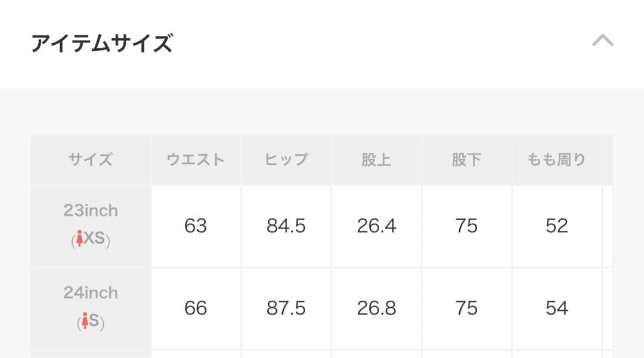This screenshot has width=644, height=358.
Task: Click thigh value 52 cell
Action: click(556, 226)
